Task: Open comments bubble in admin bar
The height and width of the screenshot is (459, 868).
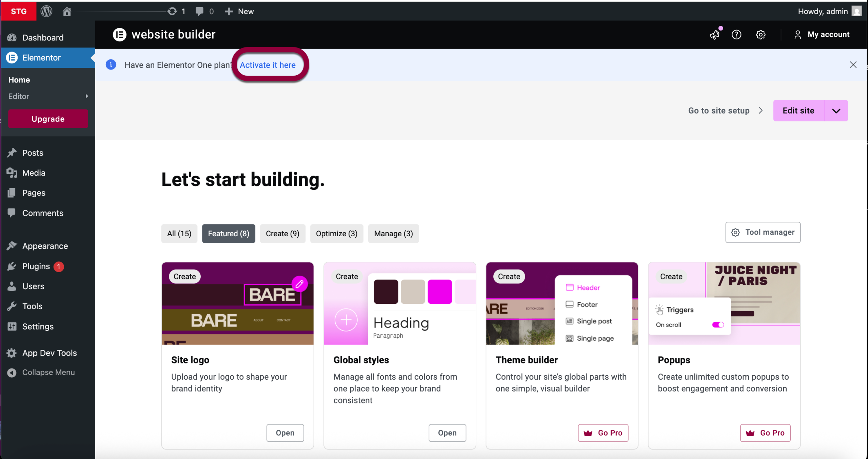Action: pos(199,11)
